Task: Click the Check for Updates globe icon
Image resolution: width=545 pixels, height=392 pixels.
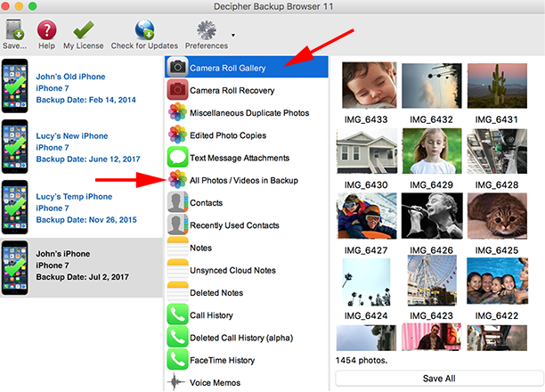Action: tap(144, 29)
